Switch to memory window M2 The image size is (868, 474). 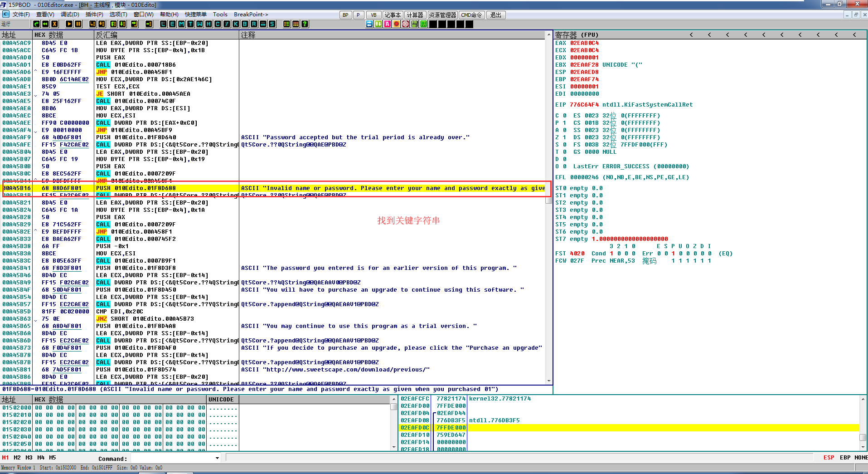(17, 458)
